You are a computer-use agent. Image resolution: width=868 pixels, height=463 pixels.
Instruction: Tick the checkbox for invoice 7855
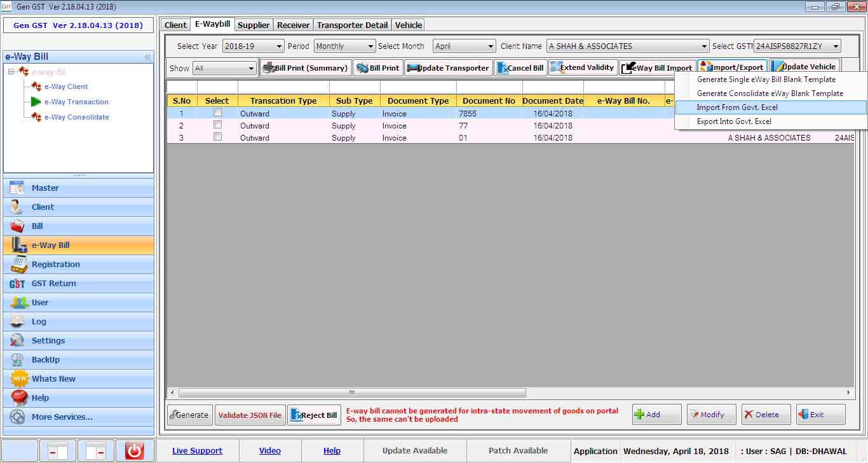click(218, 113)
